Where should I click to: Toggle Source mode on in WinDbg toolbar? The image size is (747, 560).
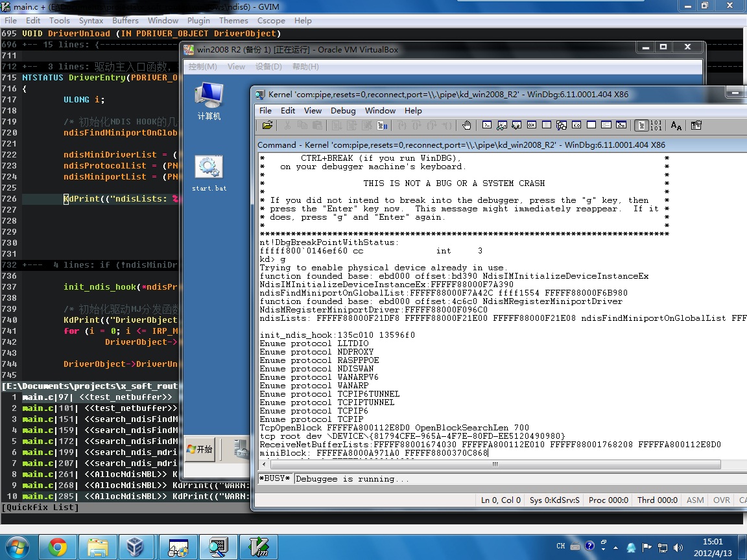tap(641, 125)
